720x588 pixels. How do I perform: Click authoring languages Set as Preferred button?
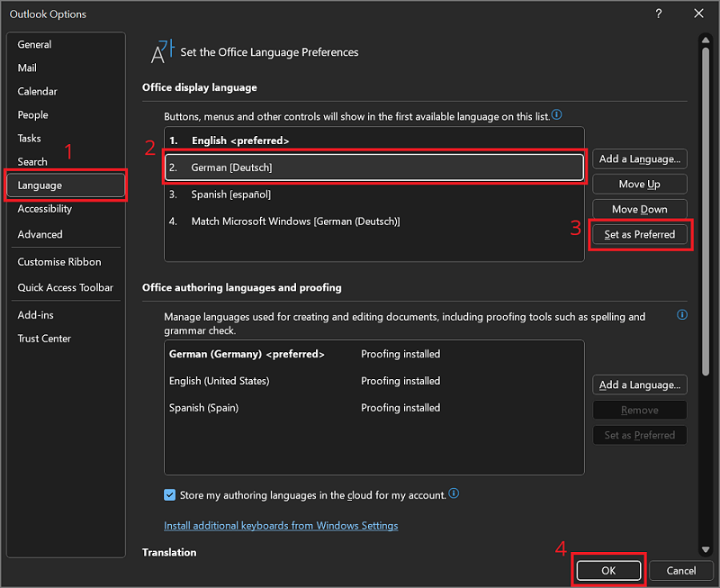640,435
